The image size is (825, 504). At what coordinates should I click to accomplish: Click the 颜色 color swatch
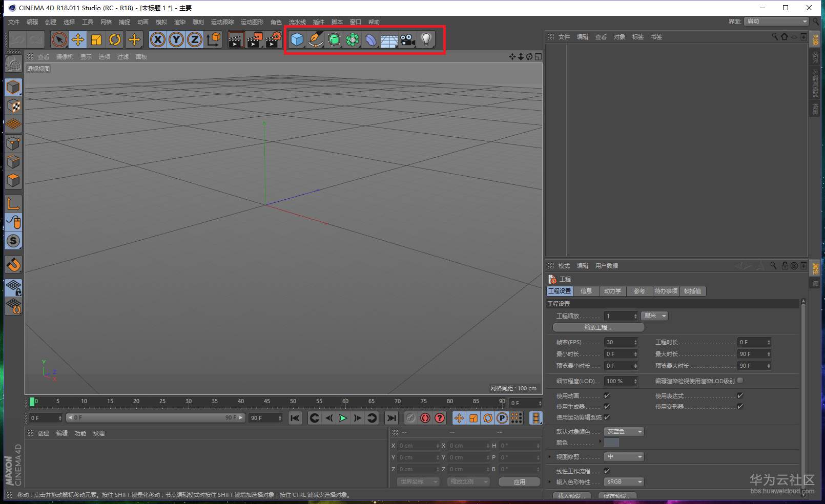click(611, 443)
